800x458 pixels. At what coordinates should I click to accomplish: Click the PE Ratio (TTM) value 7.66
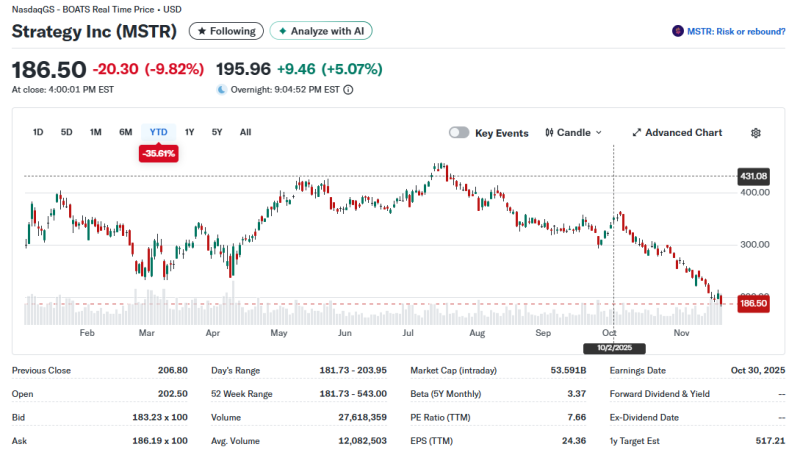pyautogui.click(x=577, y=417)
